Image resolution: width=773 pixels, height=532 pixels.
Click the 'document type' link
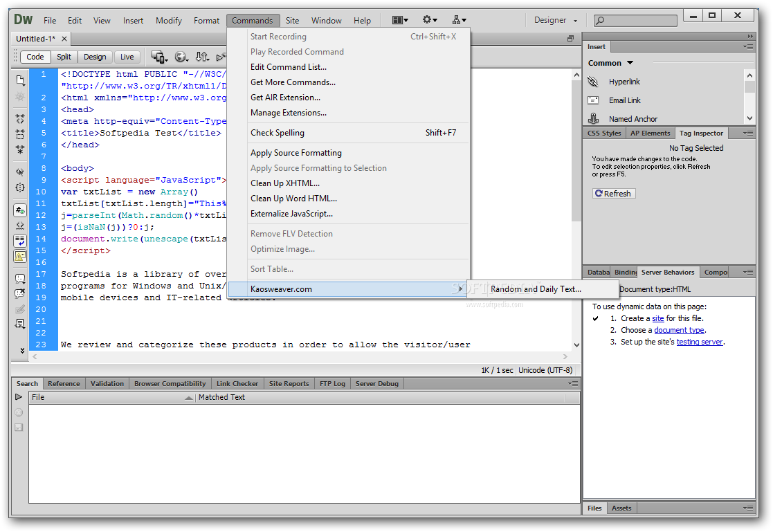click(x=679, y=331)
